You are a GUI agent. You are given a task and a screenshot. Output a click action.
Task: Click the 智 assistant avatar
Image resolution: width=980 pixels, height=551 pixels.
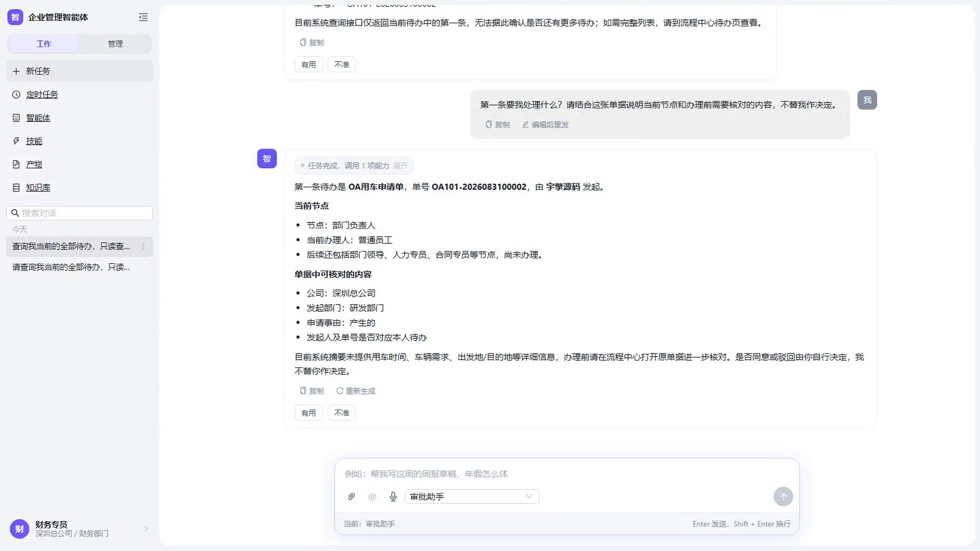pyautogui.click(x=267, y=159)
